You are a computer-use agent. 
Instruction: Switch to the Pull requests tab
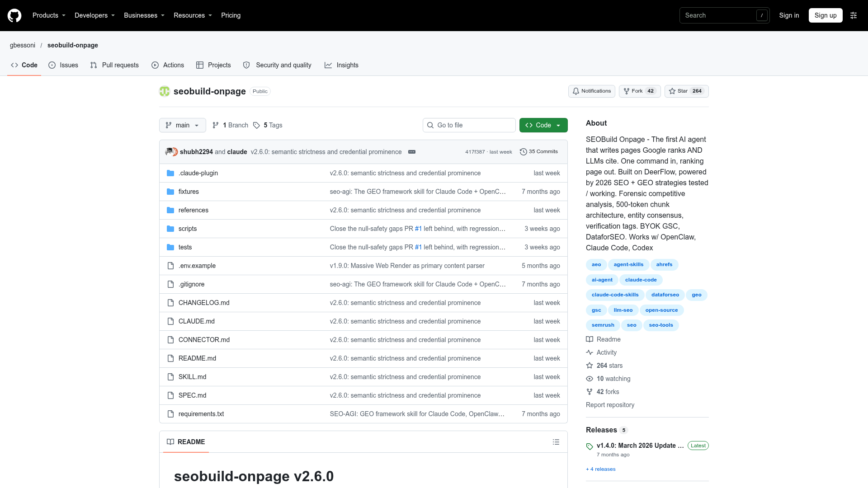[114, 65]
